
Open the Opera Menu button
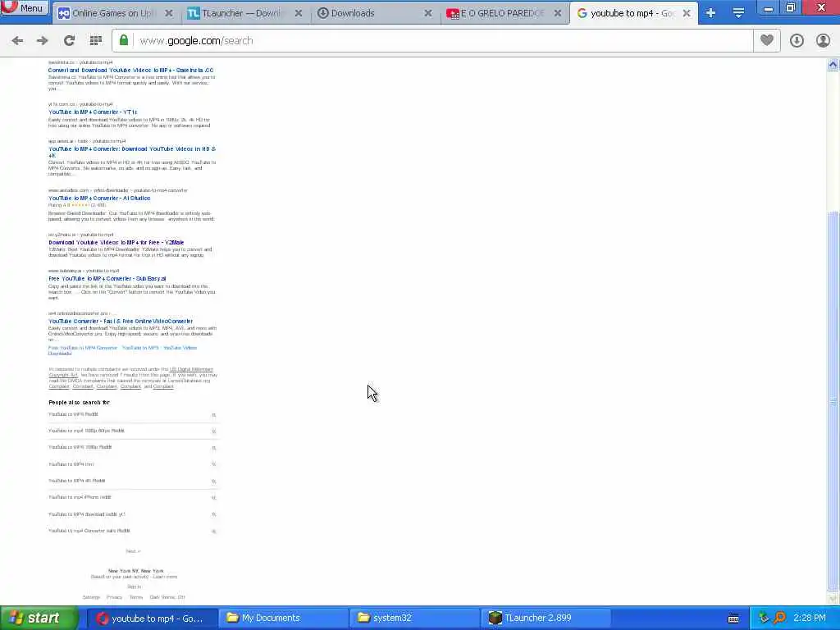tap(25, 7)
